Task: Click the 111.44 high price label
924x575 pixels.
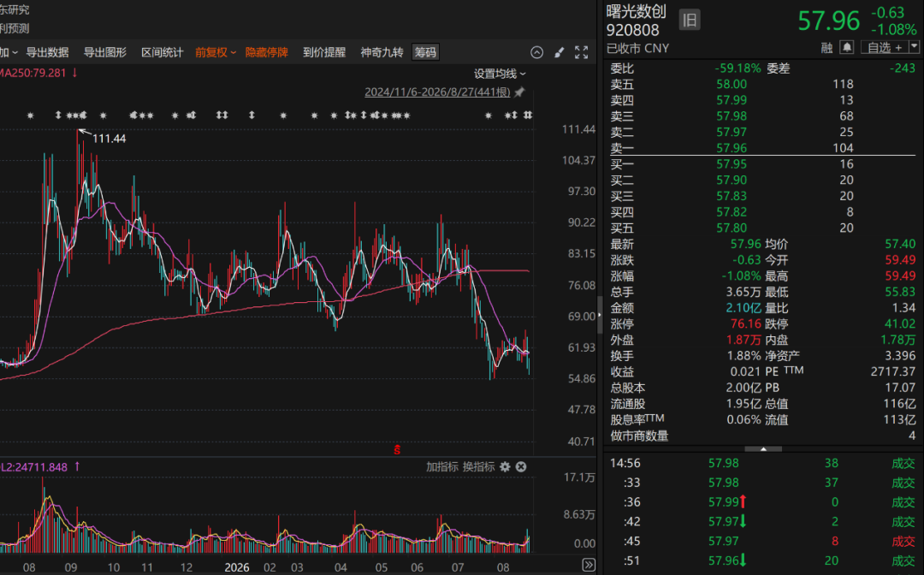Action: coord(109,139)
